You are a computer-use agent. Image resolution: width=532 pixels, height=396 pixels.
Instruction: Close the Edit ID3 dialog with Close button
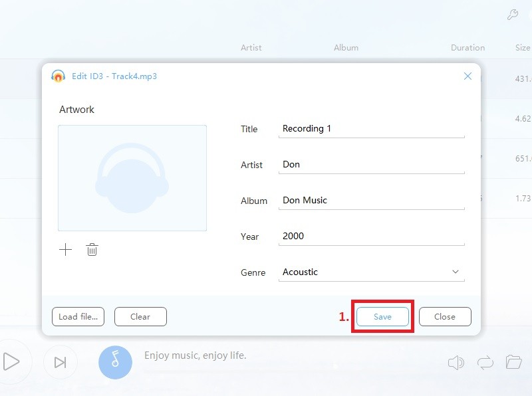(x=445, y=317)
